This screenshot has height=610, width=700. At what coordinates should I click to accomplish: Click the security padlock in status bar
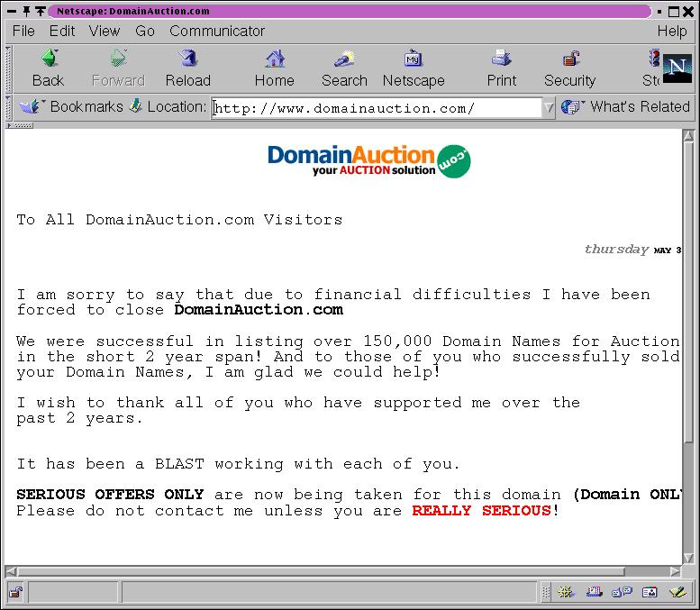tap(15, 592)
